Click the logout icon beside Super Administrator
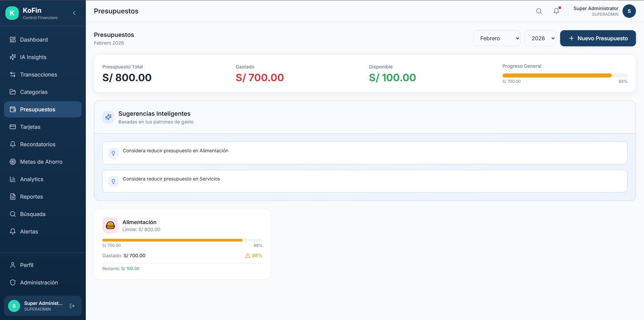Screen dimensions: 644x320 coord(72,306)
